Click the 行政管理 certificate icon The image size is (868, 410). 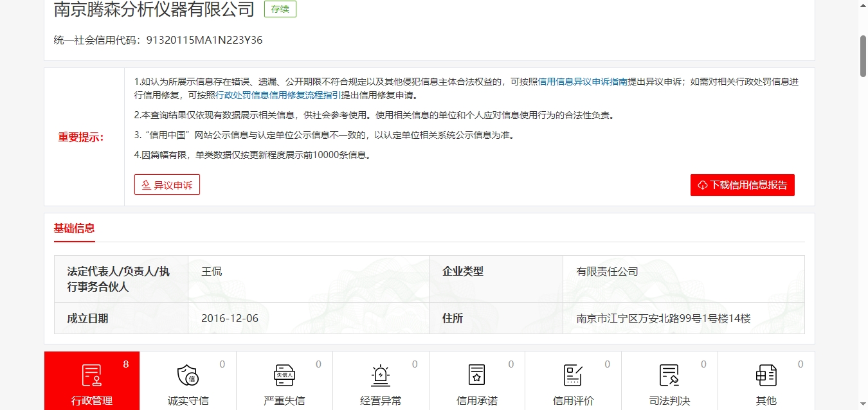coord(92,375)
